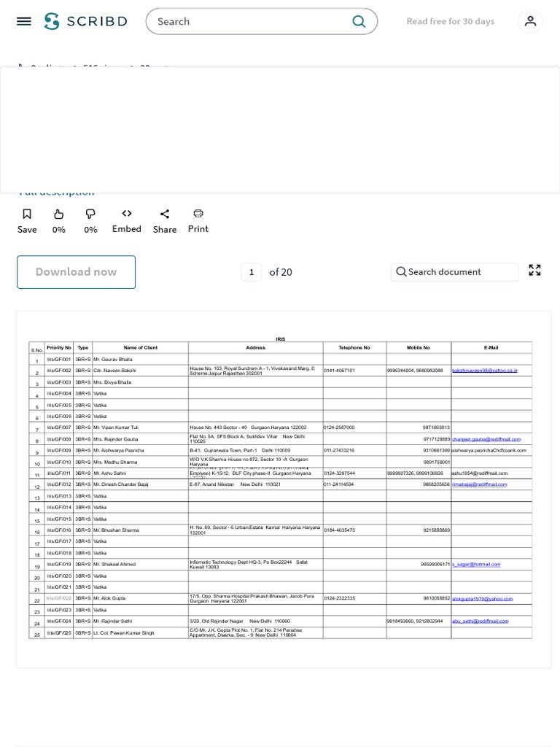
Task: Share this document
Action: point(165,221)
